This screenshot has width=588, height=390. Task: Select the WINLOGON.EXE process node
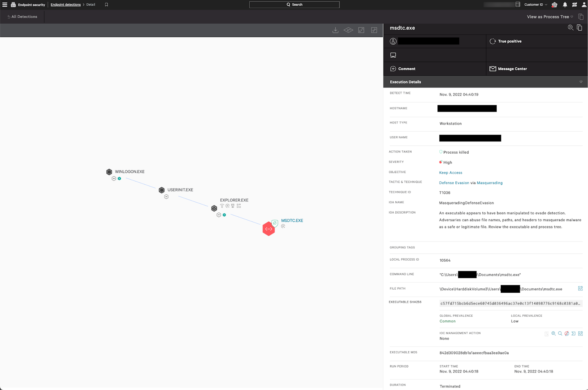(x=109, y=172)
